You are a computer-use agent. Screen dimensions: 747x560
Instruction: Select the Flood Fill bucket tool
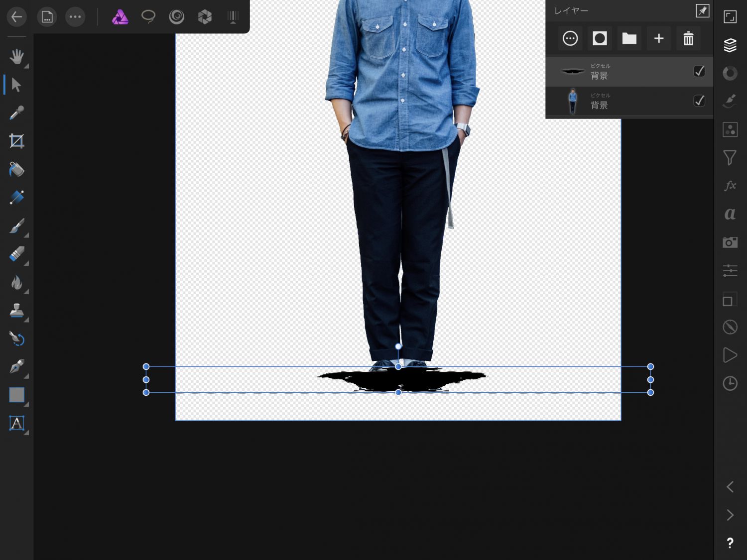pos(16,170)
